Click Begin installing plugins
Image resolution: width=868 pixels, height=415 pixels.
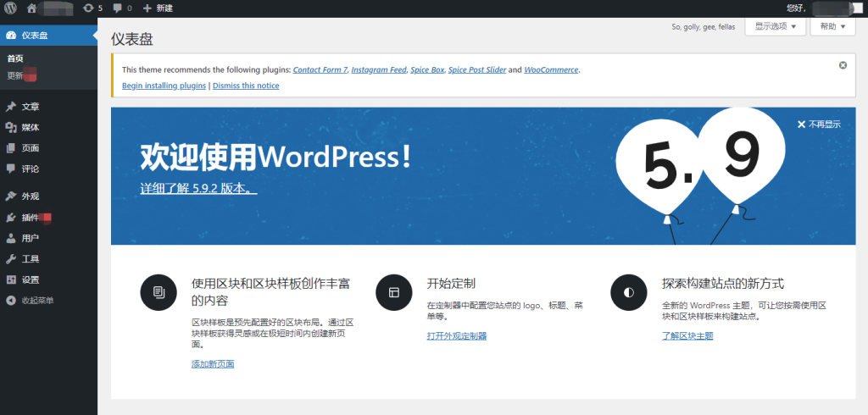[x=164, y=86]
